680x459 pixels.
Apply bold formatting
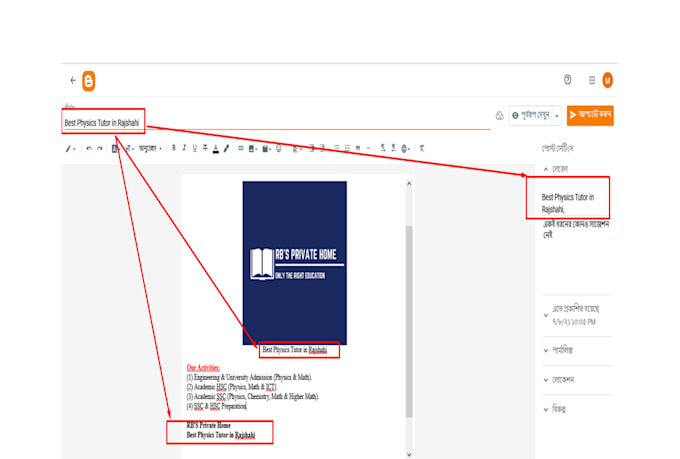(x=174, y=148)
